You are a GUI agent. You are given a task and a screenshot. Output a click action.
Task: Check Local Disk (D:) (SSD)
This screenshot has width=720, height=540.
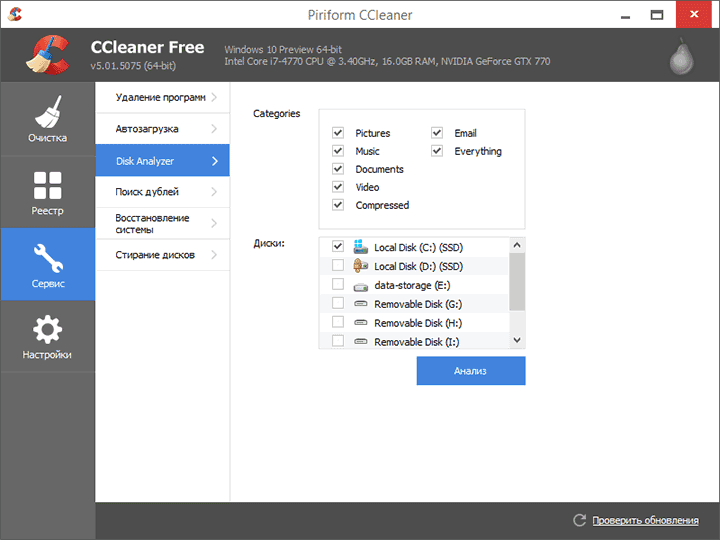click(338, 265)
